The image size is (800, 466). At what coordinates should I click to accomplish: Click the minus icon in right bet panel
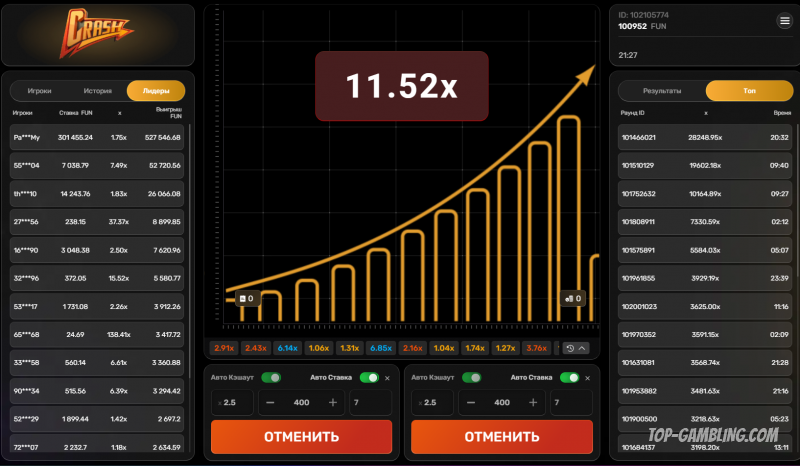click(x=470, y=402)
